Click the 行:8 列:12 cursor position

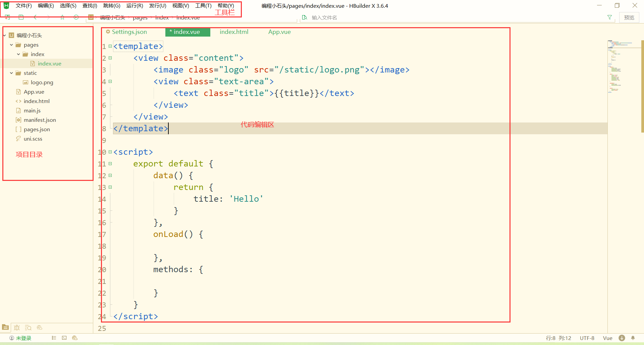tap(558, 338)
